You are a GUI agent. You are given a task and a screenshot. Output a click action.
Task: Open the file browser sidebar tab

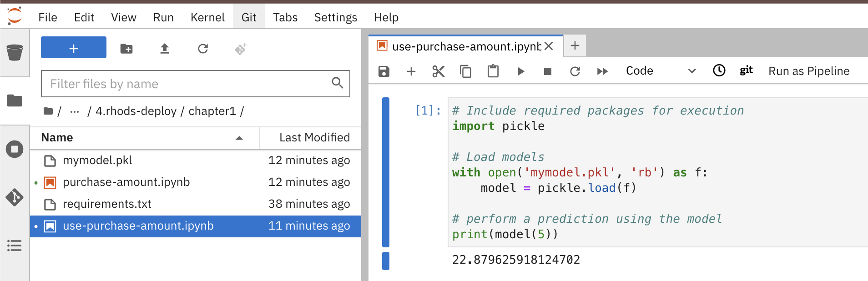click(15, 100)
